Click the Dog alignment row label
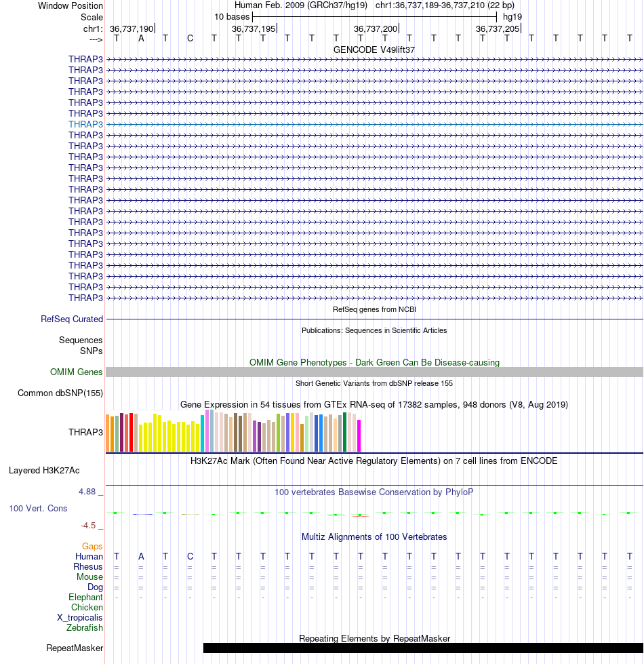The height and width of the screenshot is (664, 644). [x=95, y=587]
